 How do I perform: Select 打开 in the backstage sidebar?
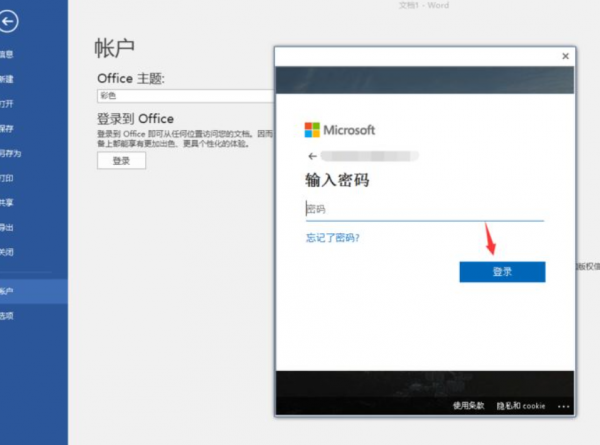tap(7, 104)
